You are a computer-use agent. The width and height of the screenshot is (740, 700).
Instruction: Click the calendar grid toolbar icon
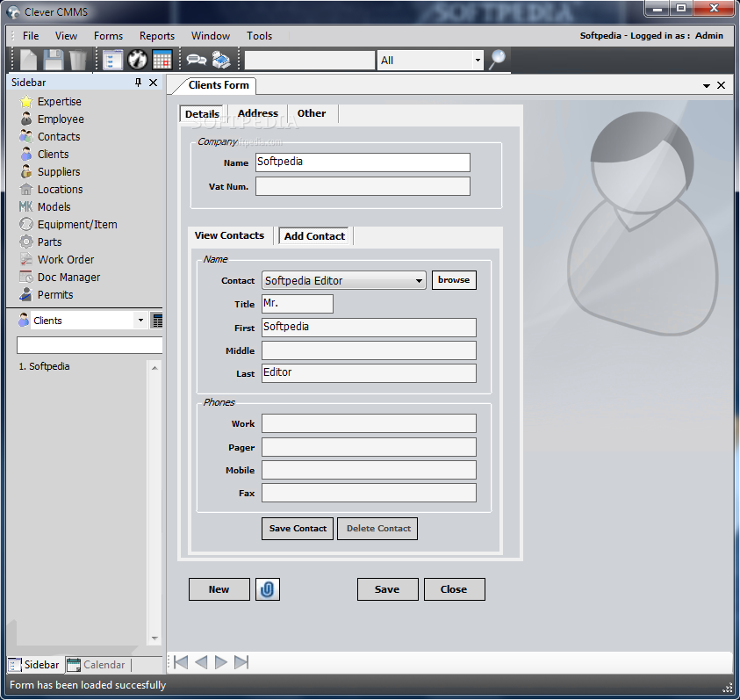[x=162, y=60]
